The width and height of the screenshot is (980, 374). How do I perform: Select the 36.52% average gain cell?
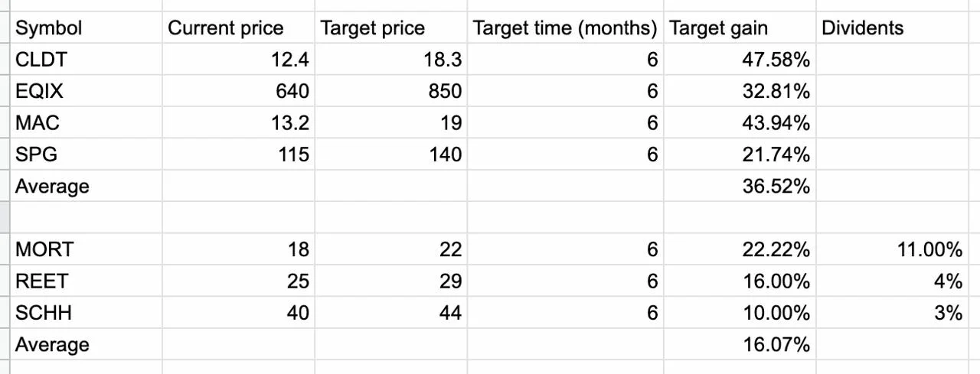tap(740, 186)
